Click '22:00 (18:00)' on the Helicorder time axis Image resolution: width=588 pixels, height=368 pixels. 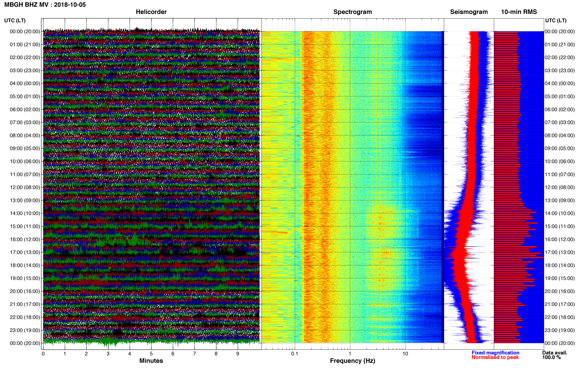click(25, 317)
